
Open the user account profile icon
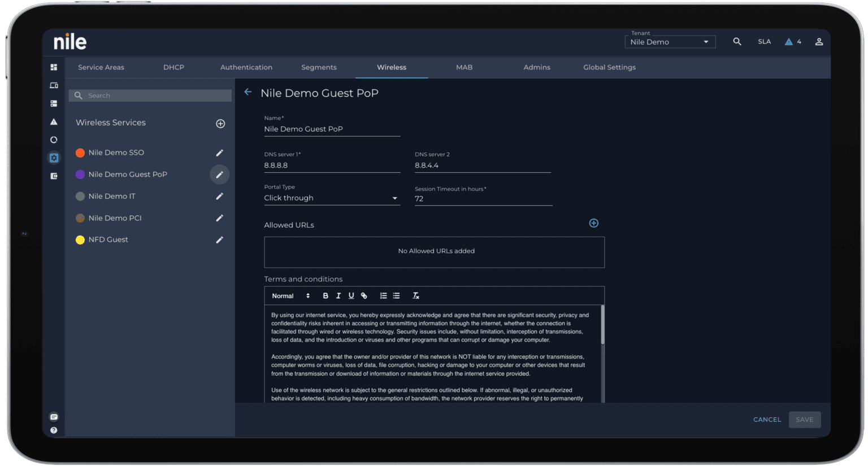click(x=819, y=42)
